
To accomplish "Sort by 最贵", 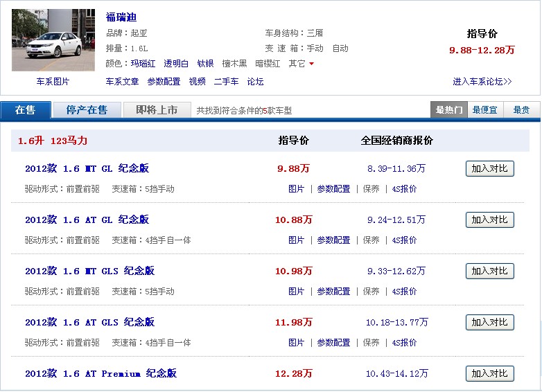I will point(521,110).
